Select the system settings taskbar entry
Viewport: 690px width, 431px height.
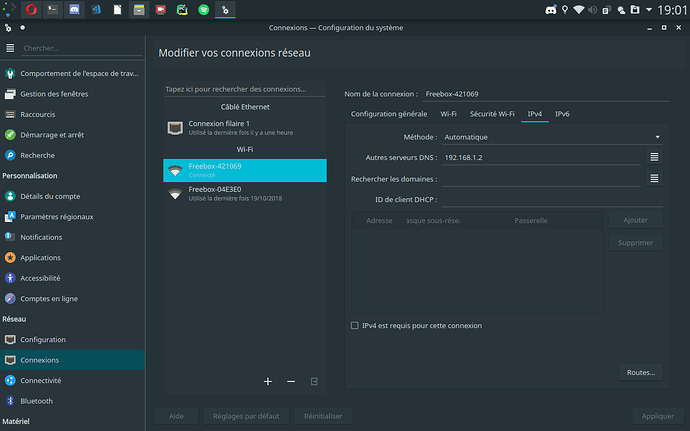pos(225,9)
